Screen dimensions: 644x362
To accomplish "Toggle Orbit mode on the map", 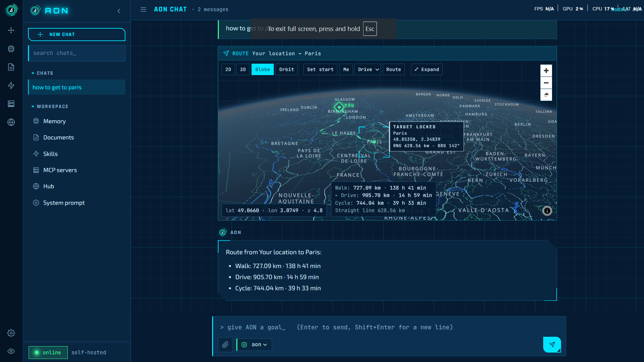I will tap(287, 69).
